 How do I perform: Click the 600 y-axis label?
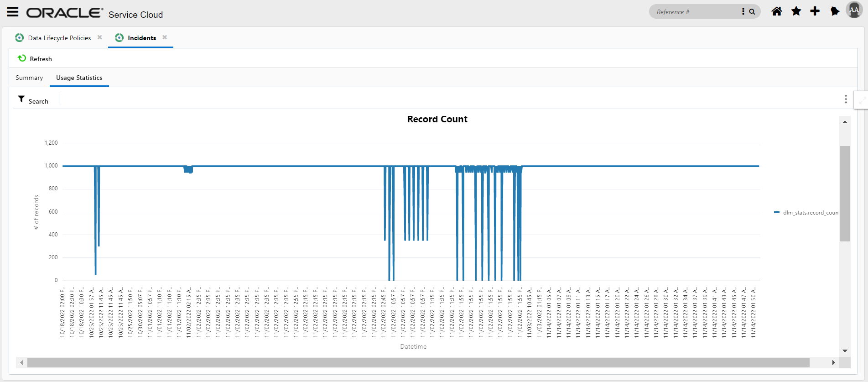[53, 212]
